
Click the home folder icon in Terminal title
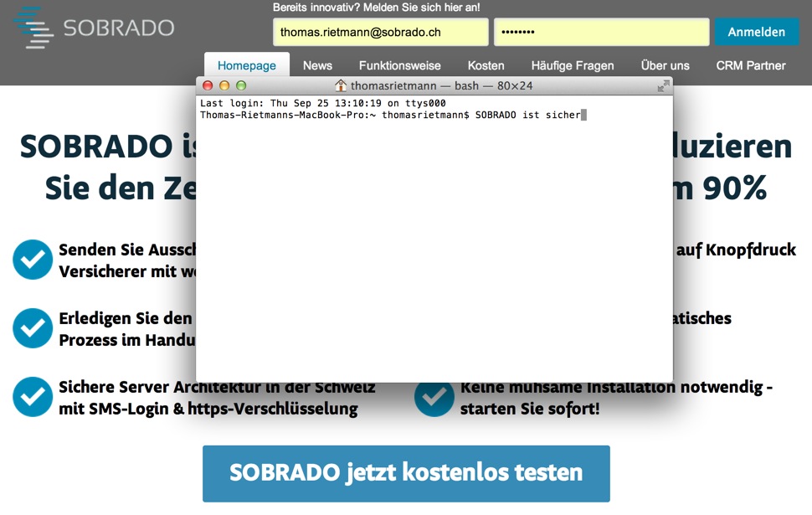pyautogui.click(x=340, y=85)
